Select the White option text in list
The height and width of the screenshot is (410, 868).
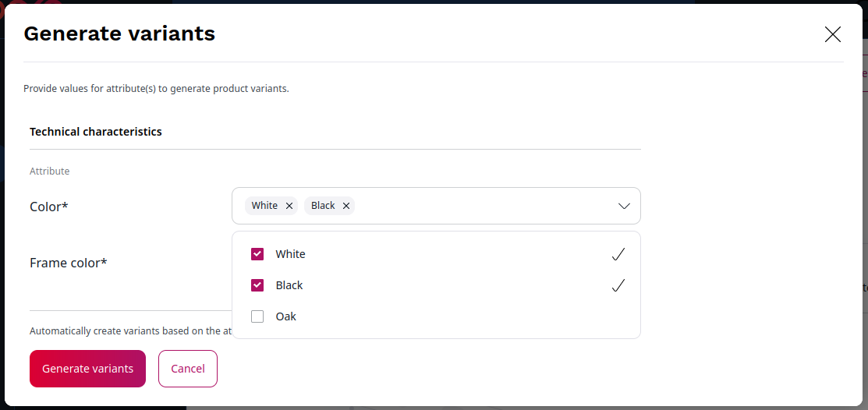click(x=290, y=254)
